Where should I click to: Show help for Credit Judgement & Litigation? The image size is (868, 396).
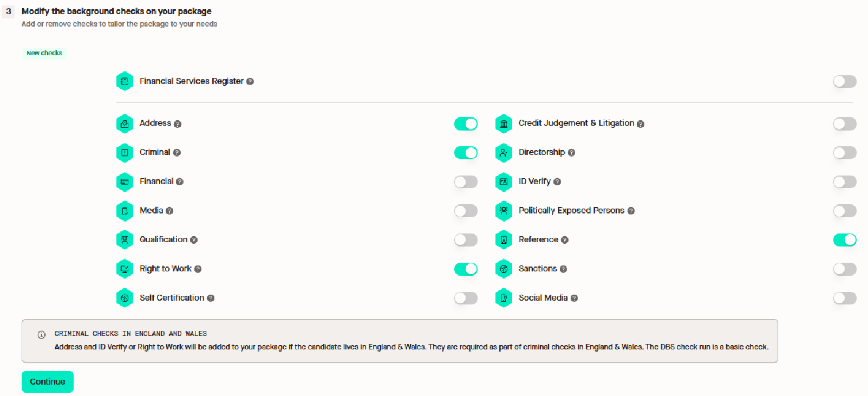[641, 124]
